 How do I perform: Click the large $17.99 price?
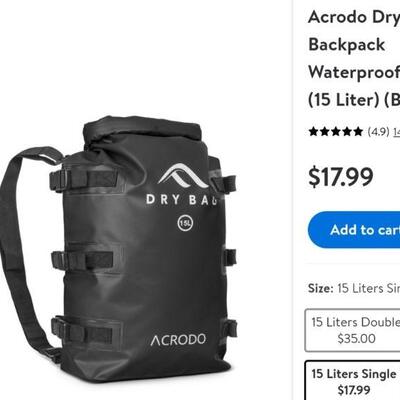pyautogui.click(x=341, y=177)
